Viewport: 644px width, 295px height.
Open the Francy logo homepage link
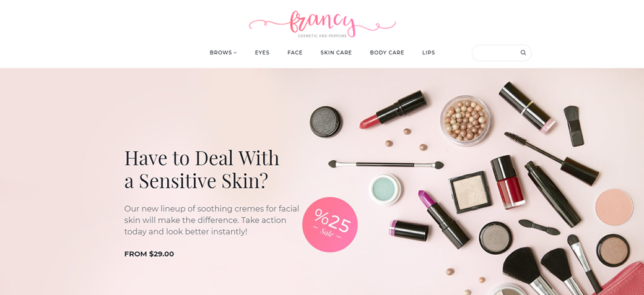[x=322, y=24]
